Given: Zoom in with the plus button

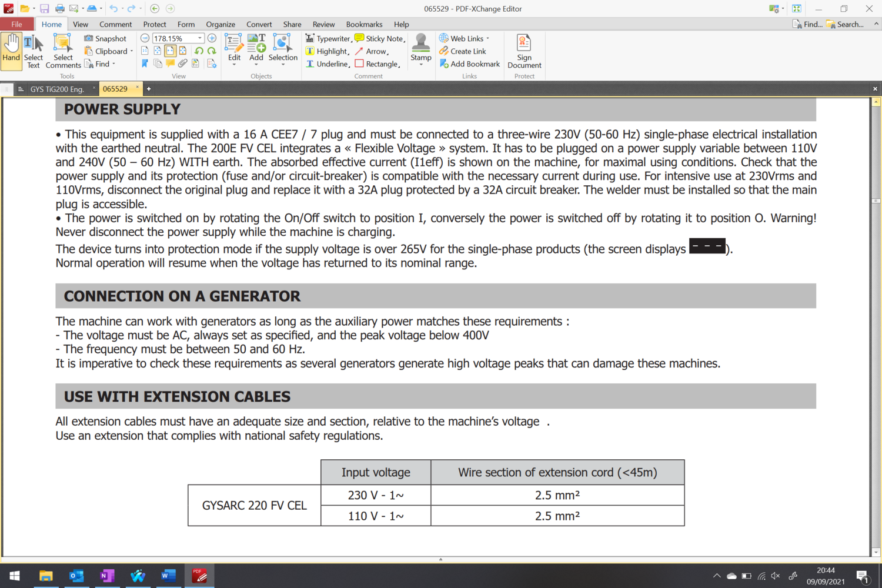Looking at the screenshot, I should (212, 38).
